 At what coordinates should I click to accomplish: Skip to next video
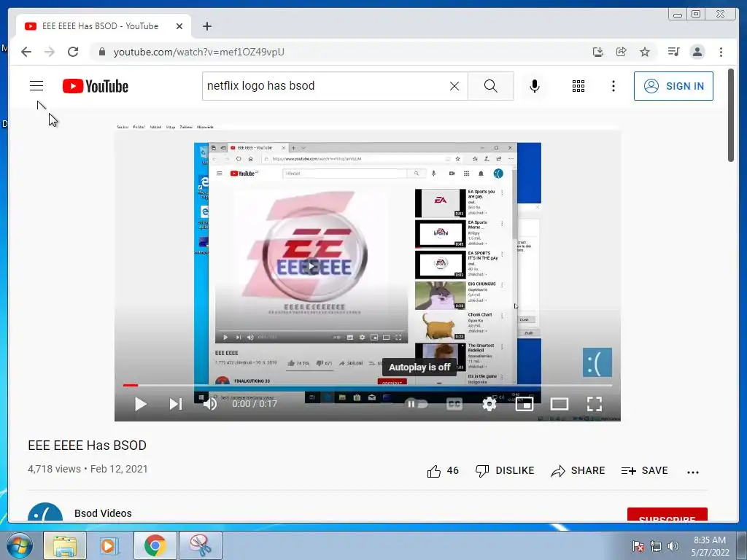tap(175, 404)
